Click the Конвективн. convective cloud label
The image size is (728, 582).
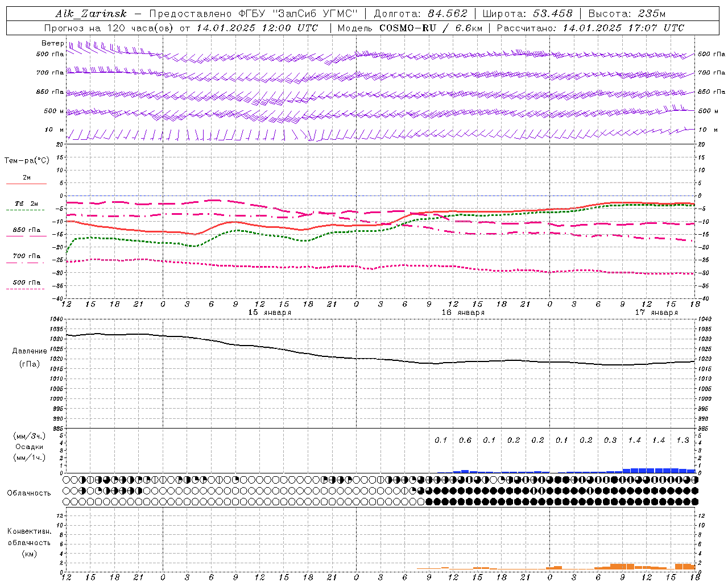pos(29,531)
